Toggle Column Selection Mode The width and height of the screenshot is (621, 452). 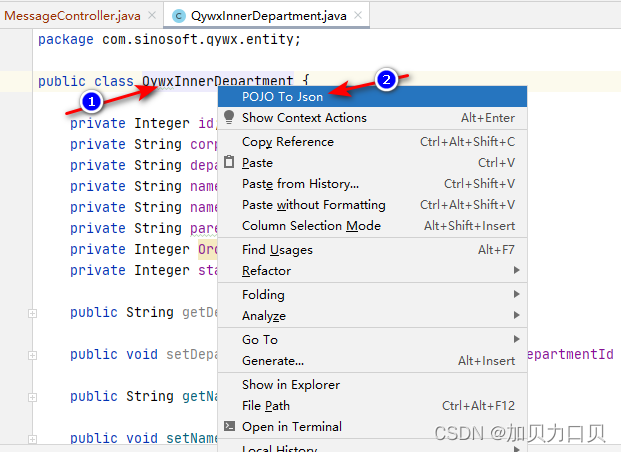pyautogui.click(x=311, y=226)
